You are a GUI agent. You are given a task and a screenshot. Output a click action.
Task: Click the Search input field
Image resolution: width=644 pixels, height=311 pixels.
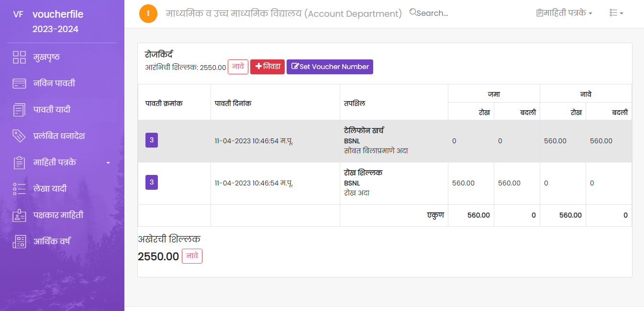435,13
